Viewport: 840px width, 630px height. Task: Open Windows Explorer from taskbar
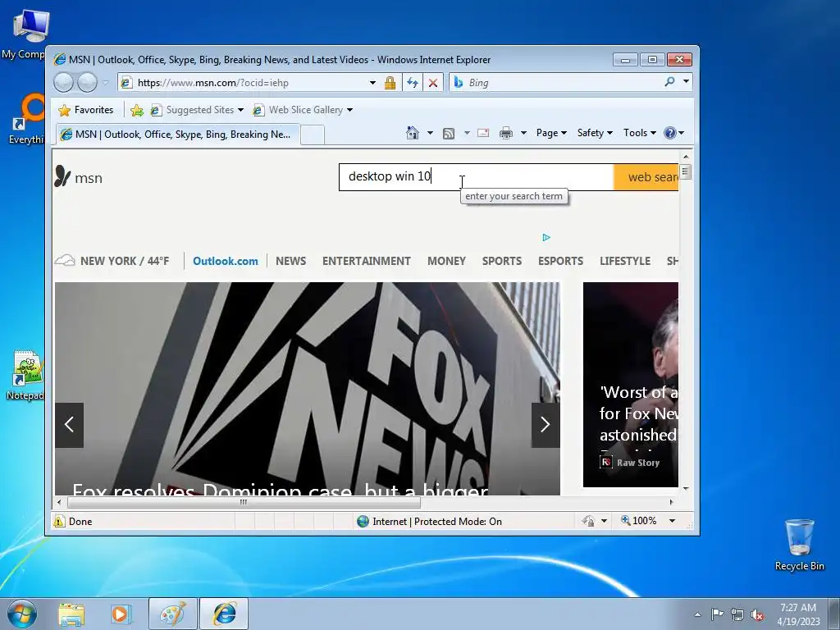[71, 614]
